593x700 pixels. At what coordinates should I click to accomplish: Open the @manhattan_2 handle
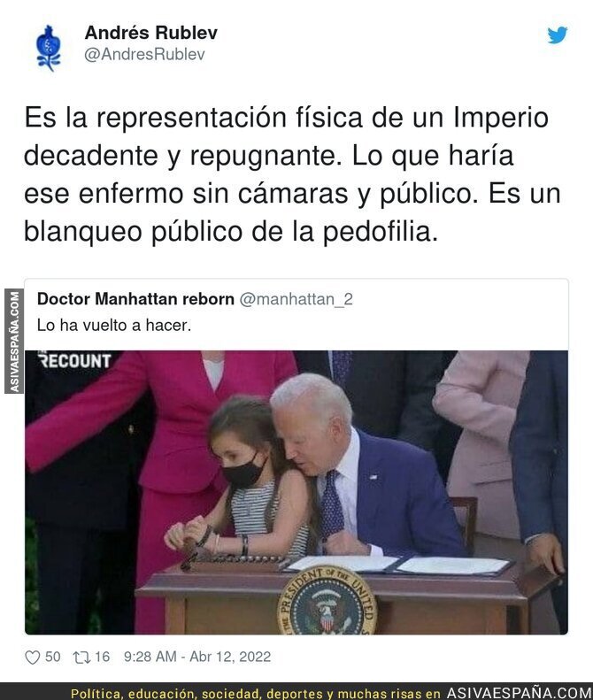click(296, 299)
